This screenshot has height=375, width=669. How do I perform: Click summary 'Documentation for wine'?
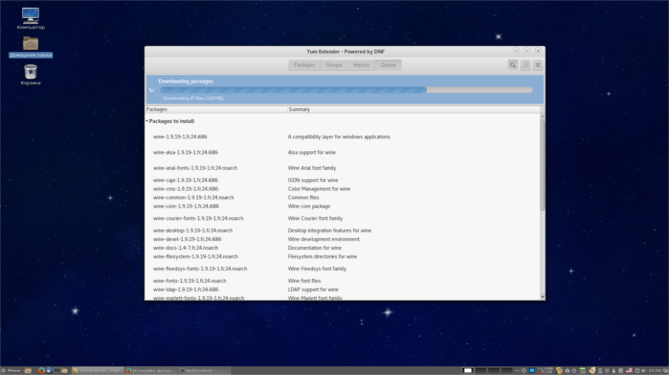click(x=314, y=248)
